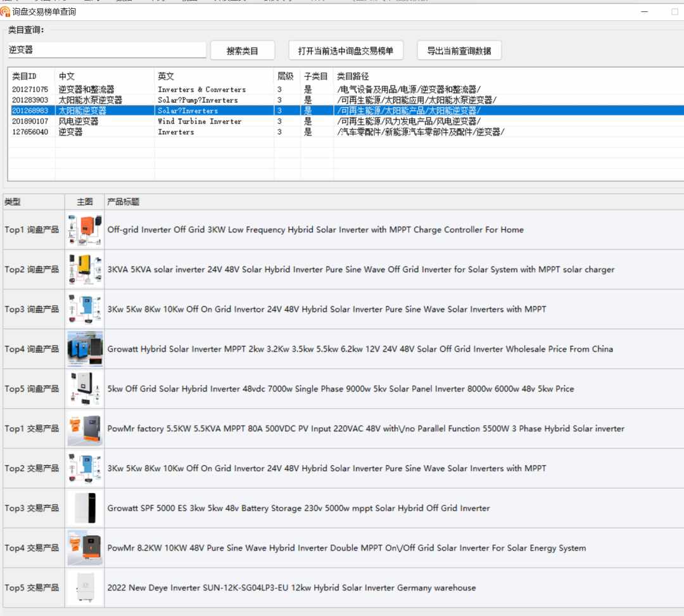Choose the 风电逆变器 category row
The height and width of the screenshot is (616, 684).
pos(79,121)
